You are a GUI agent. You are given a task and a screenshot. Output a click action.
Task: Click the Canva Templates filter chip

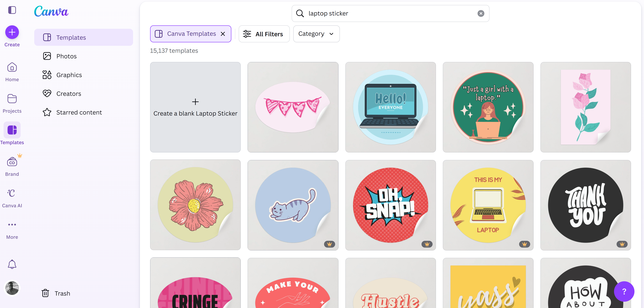pos(190,34)
